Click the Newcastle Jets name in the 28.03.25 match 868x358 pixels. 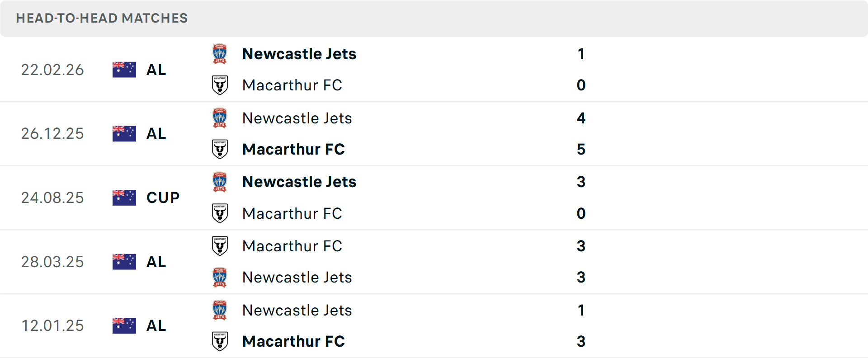click(x=297, y=277)
